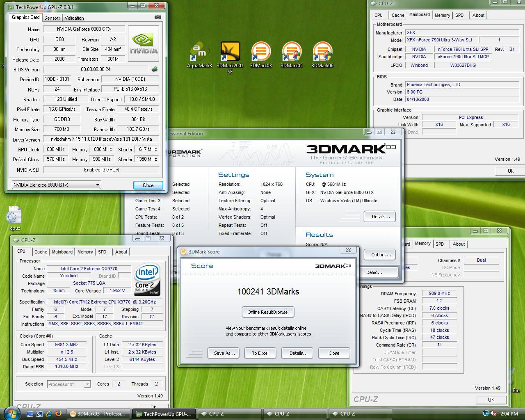
Task: Click Firefox quick launch icon
Action: point(58,413)
